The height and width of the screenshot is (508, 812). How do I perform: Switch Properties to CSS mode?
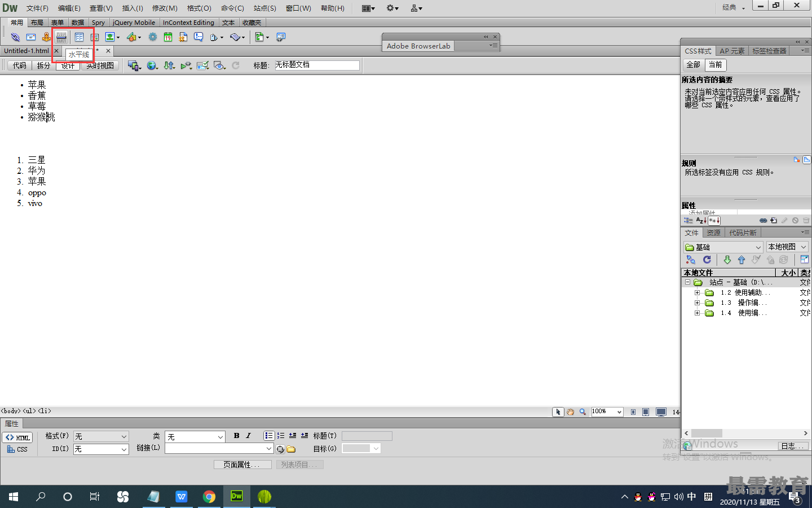click(x=18, y=449)
